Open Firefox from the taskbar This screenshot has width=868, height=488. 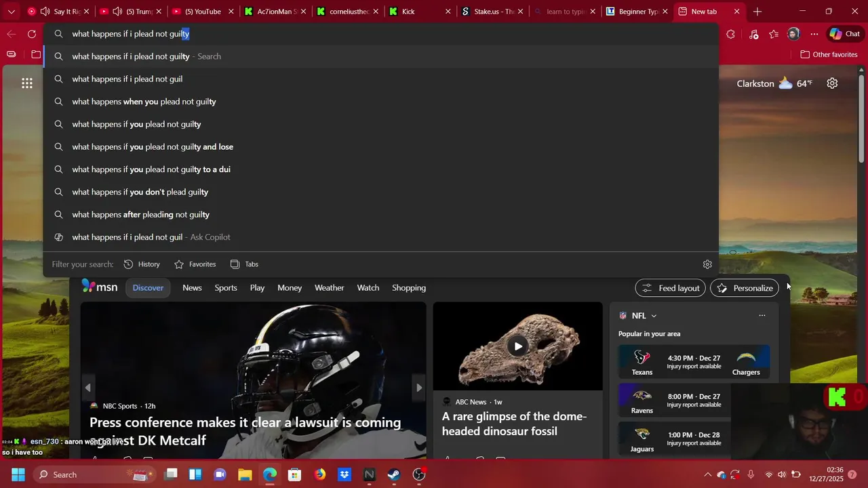(319, 474)
